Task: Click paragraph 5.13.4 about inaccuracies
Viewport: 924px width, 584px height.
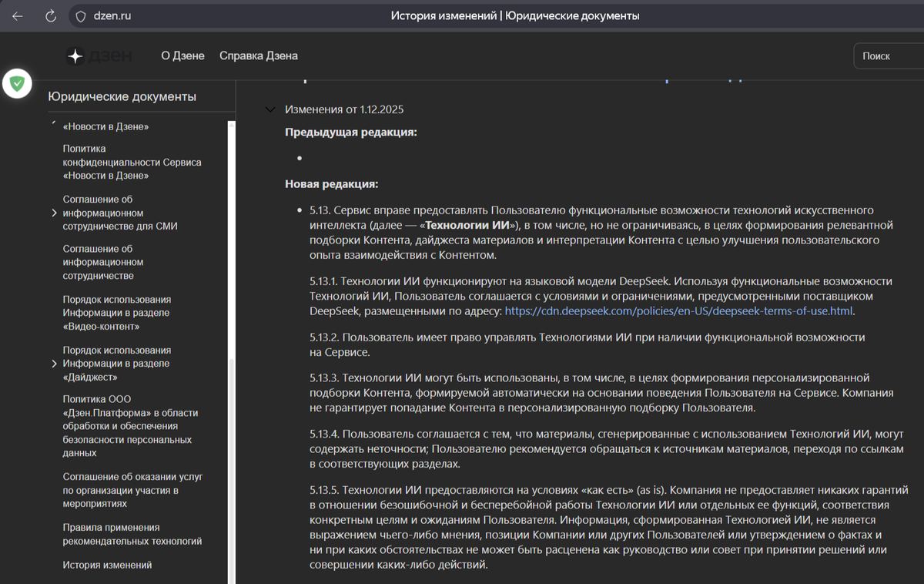Action: 607,448
